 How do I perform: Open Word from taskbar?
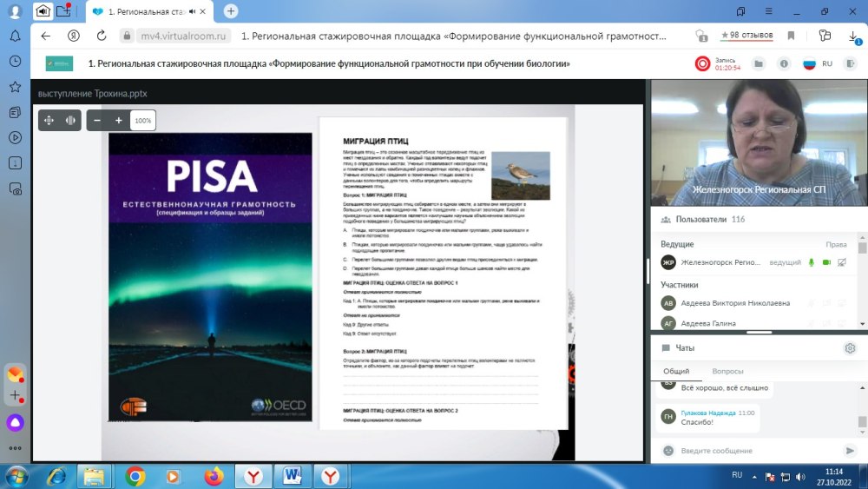point(292,476)
